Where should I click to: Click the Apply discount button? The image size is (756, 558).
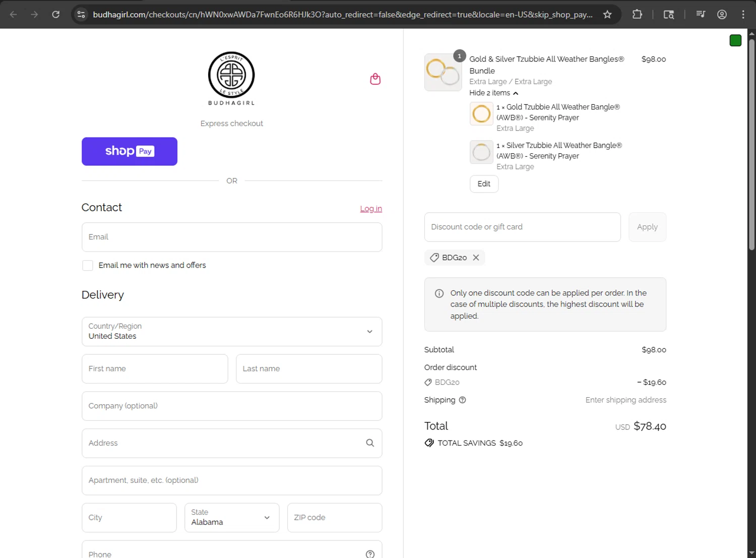coord(647,227)
